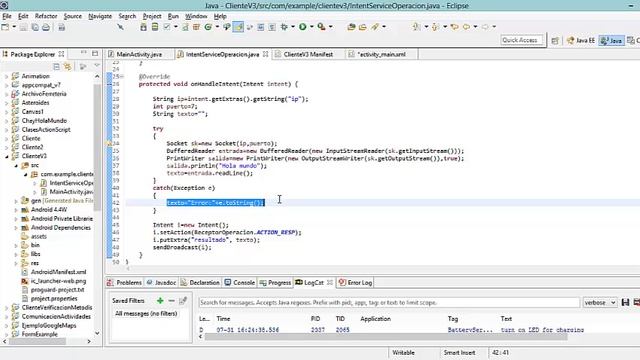Expand the Animation project
The image size is (640, 360).
(x=6, y=76)
